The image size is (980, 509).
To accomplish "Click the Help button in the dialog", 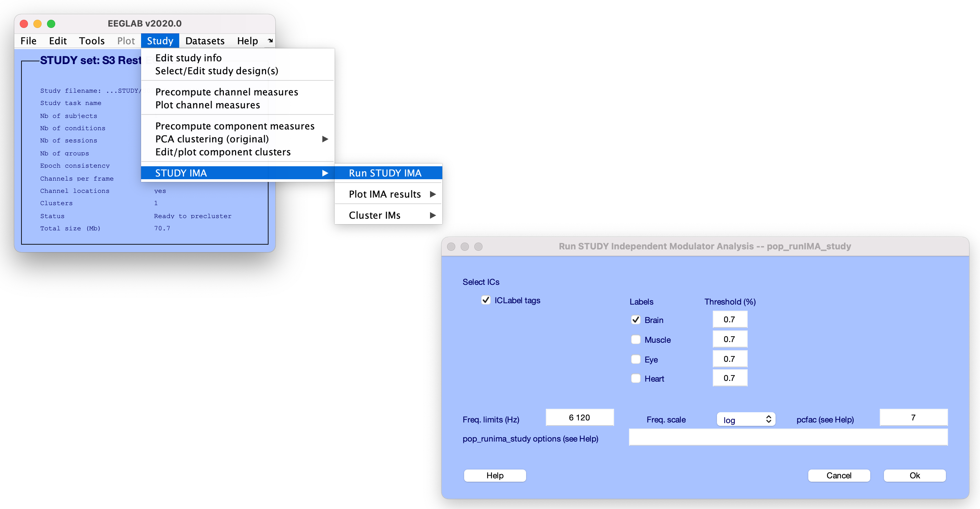I will (x=494, y=475).
